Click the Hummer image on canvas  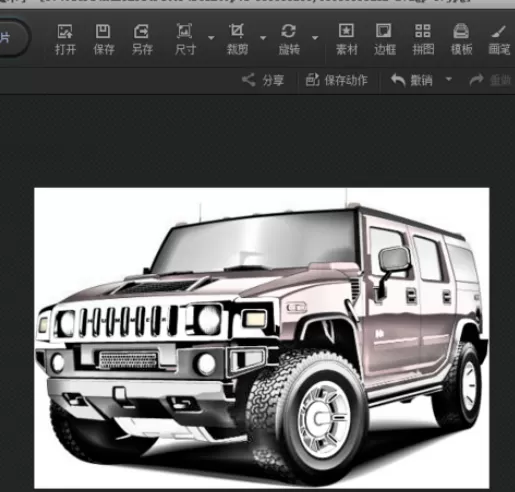tap(262, 338)
